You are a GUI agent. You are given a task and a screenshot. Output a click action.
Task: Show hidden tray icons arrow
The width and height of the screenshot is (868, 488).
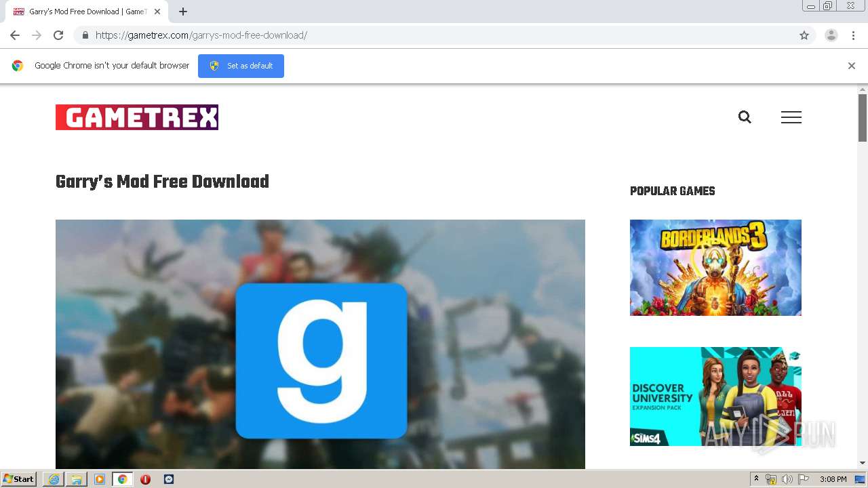(756, 479)
